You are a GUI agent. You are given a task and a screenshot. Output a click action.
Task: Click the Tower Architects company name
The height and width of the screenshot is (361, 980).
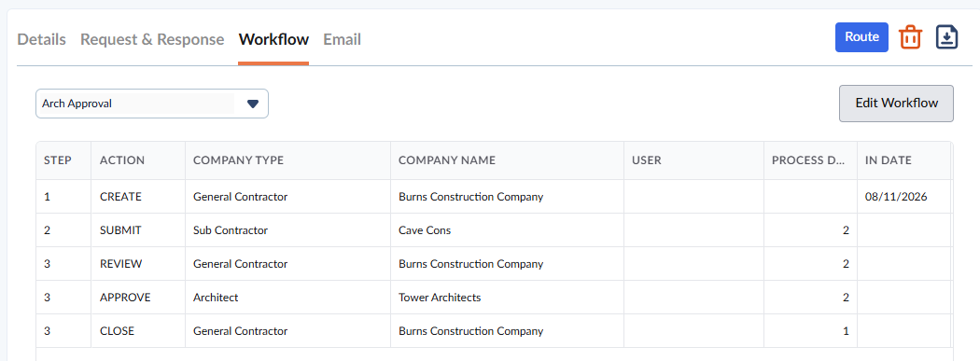[x=440, y=298]
